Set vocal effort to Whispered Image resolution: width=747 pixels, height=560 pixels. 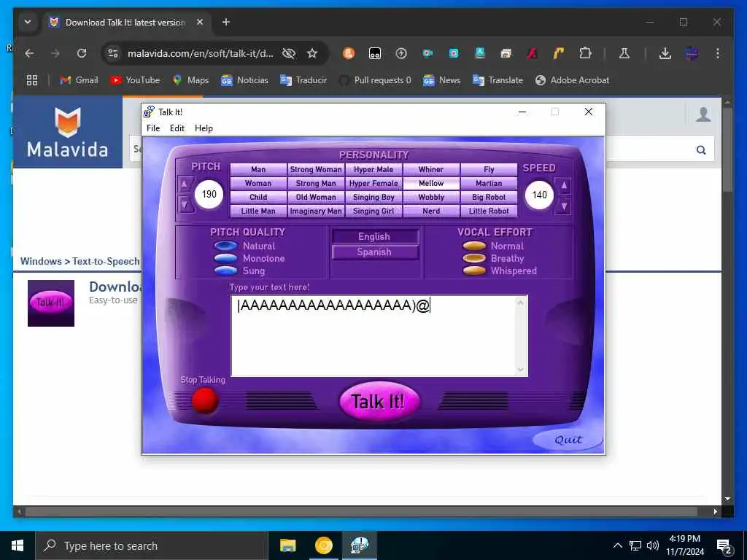click(474, 271)
